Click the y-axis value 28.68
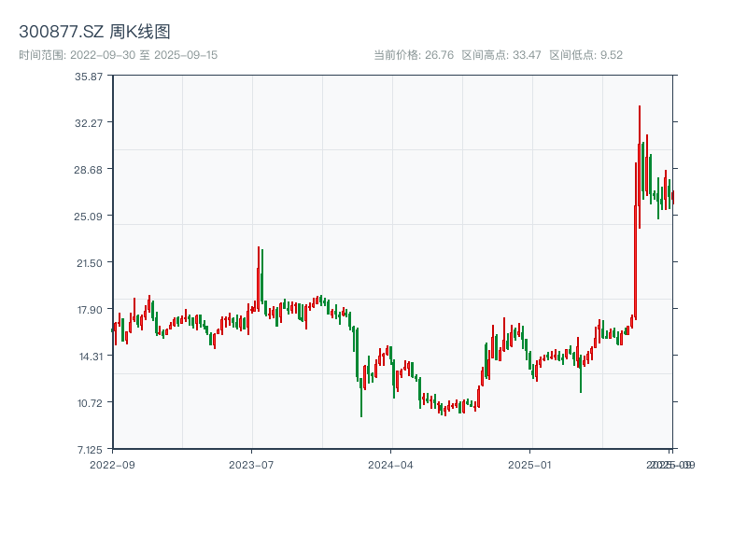747x560 pixels. click(88, 170)
